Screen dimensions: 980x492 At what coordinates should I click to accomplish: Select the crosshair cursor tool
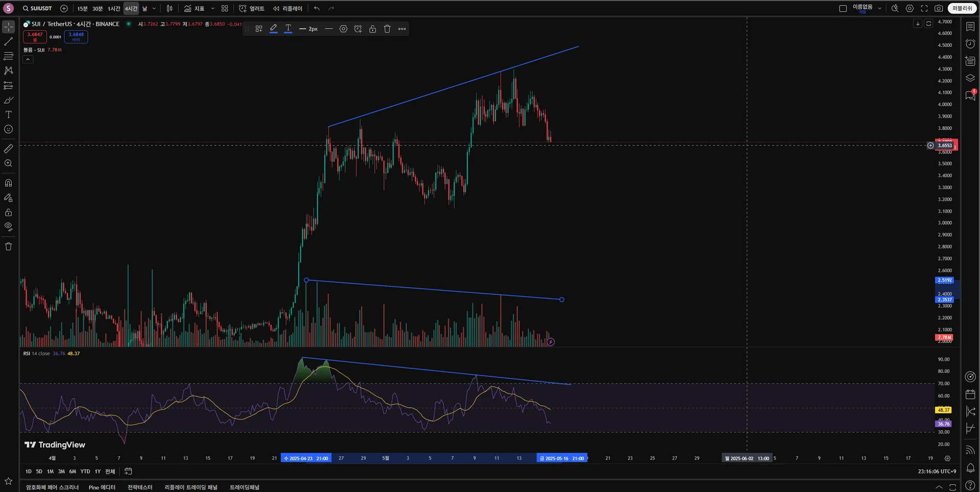pyautogui.click(x=9, y=27)
